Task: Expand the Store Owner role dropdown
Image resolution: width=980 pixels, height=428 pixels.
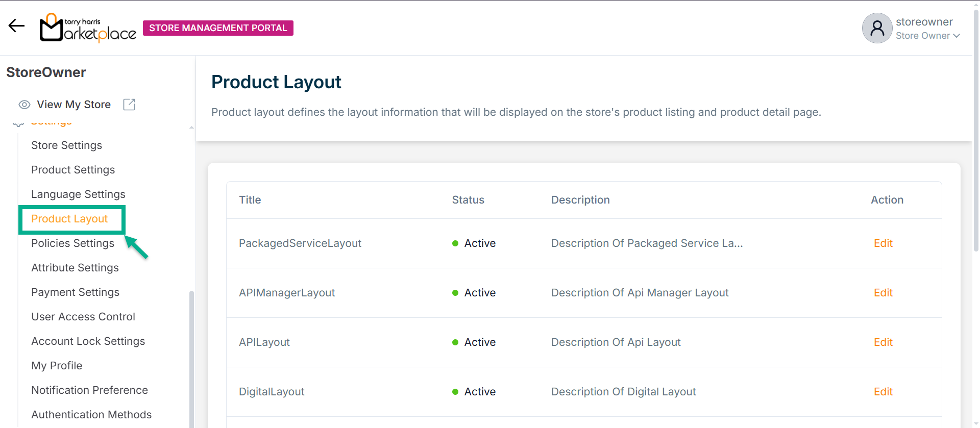Action: pyautogui.click(x=928, y=36)
